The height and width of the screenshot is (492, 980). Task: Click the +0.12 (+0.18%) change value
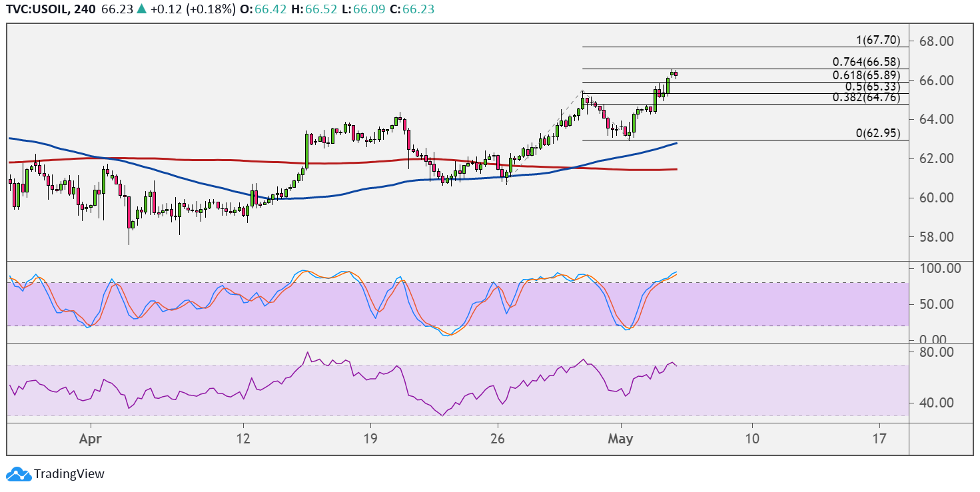point(193,10)
